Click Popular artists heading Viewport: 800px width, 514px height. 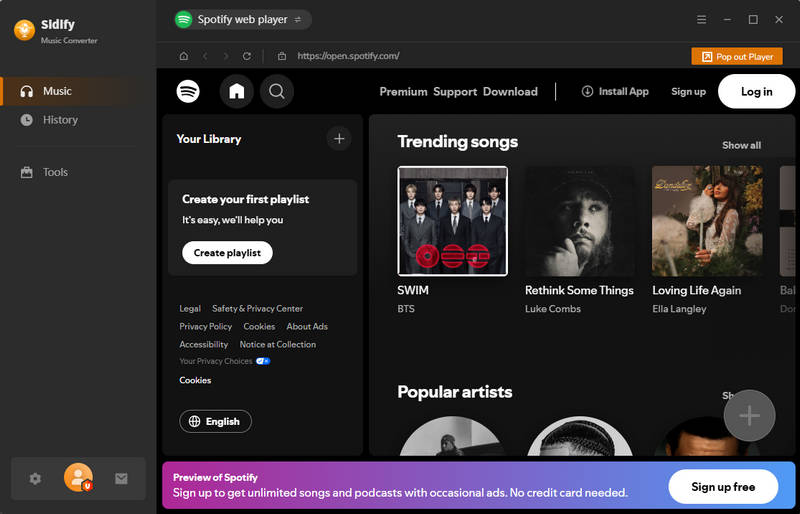[455, 392]
